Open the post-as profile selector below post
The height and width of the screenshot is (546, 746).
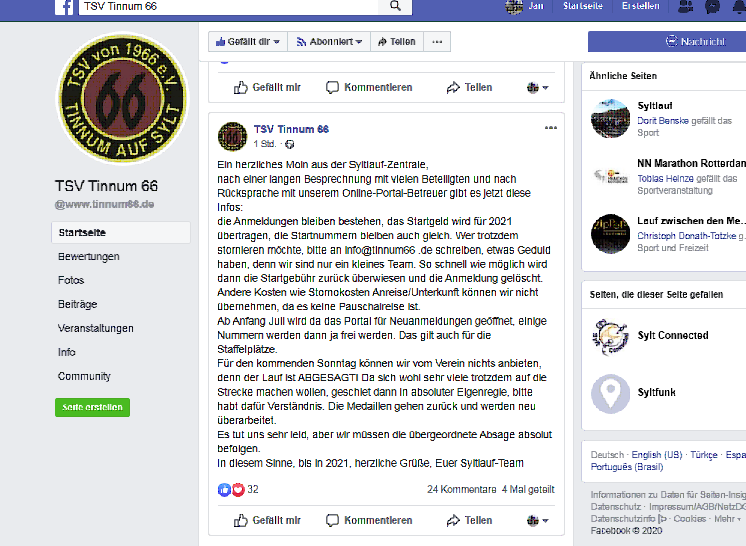point(538,521)
